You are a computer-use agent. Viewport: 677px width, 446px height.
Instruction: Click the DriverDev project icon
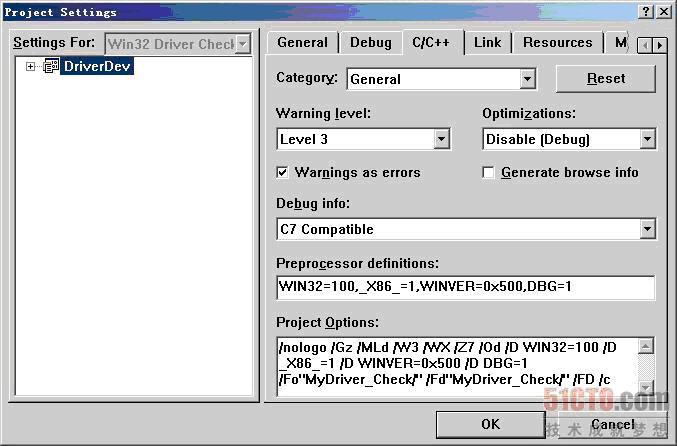(x=50, y=67)
